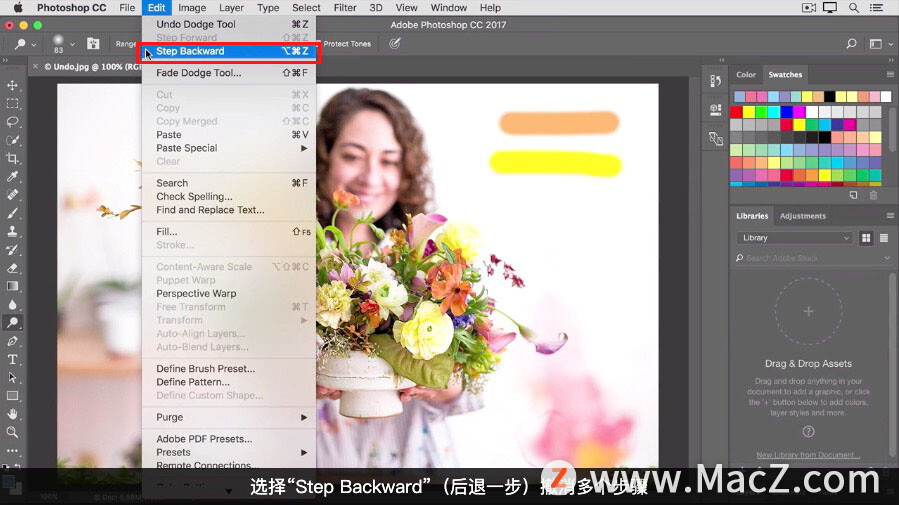Screen dimensions: 899x505
Task: Delete swatch trash icon in Swatches panel
Action: tap(873, 195)
